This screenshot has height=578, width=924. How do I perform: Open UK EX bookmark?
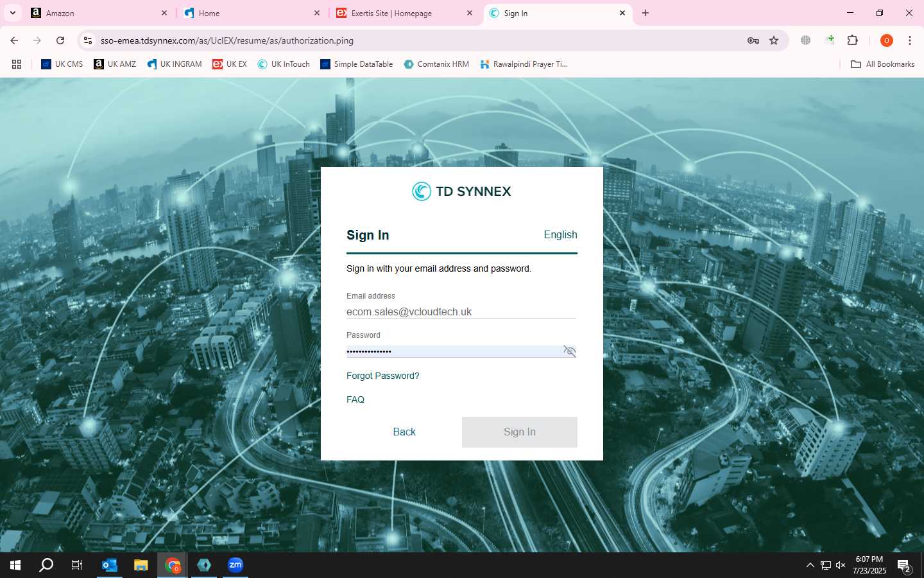(230, 64)
